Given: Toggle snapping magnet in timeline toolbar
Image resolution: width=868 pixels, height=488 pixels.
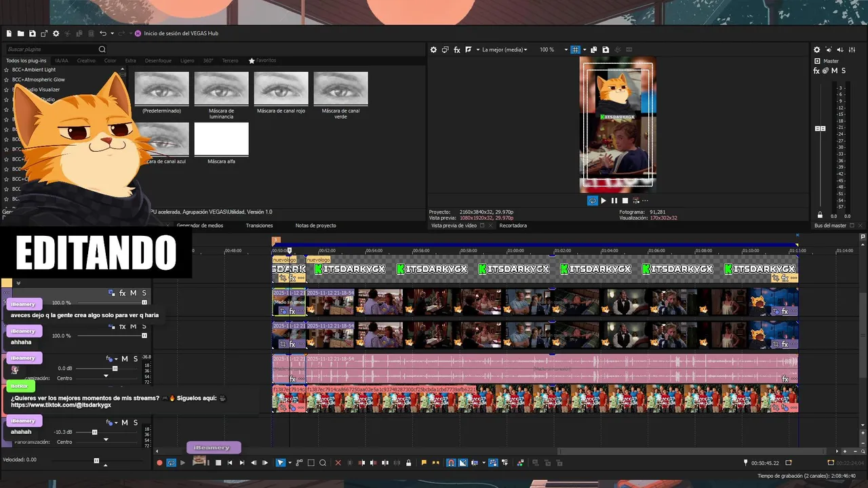Looking at the screenshot, I should tap(451, 463).
